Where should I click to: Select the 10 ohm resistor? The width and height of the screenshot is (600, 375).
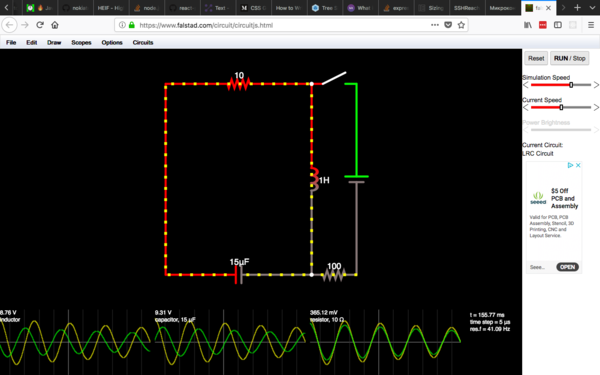[239, 83]
